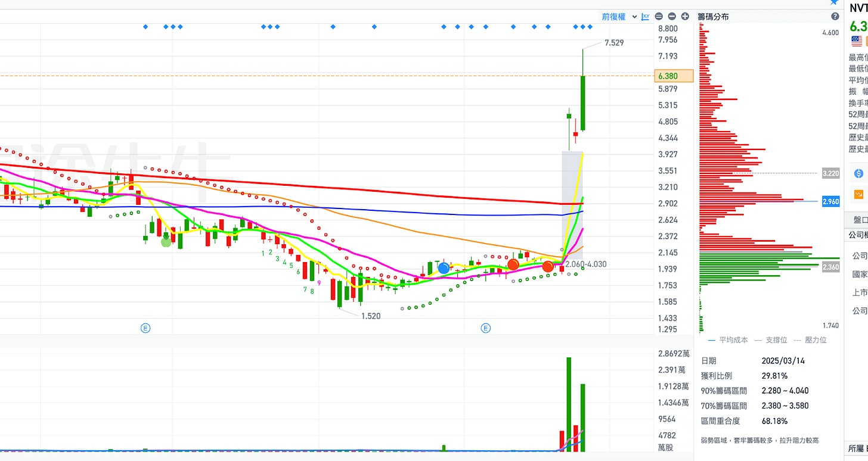Image resolution: width=868 pixels, height=461 pixels.
Task: Click the blue 2.960 average cost label
Action: 830,202
